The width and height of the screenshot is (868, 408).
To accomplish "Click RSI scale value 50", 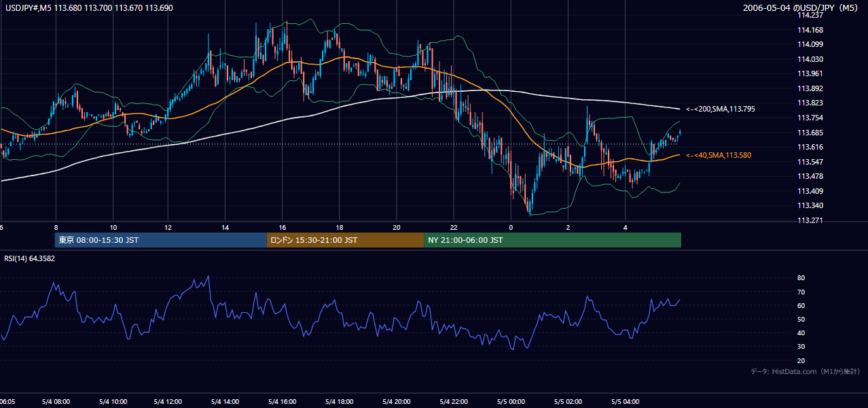I will (801, 319).
